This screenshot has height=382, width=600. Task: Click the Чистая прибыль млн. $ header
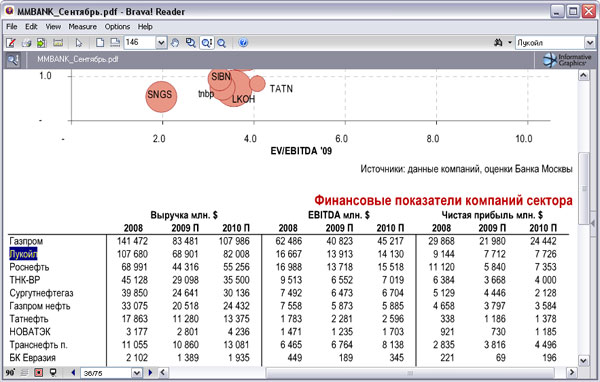pyautogui.click(x=492, y=215)
